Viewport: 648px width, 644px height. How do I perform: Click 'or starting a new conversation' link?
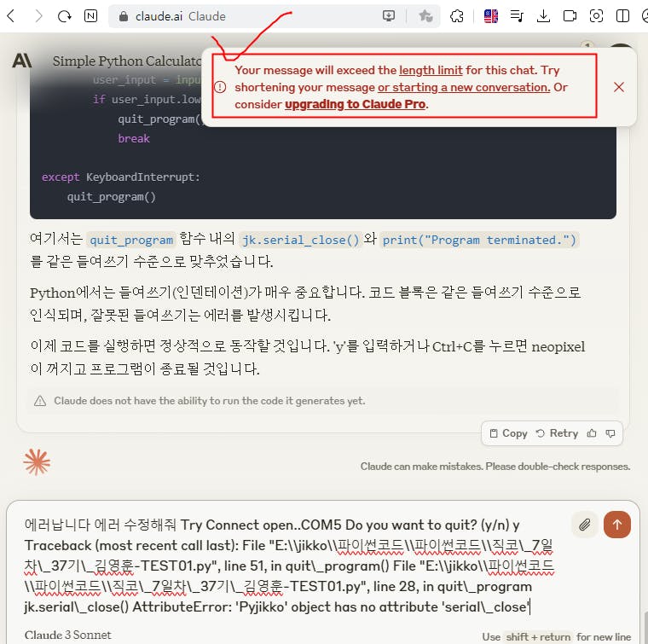464,87
